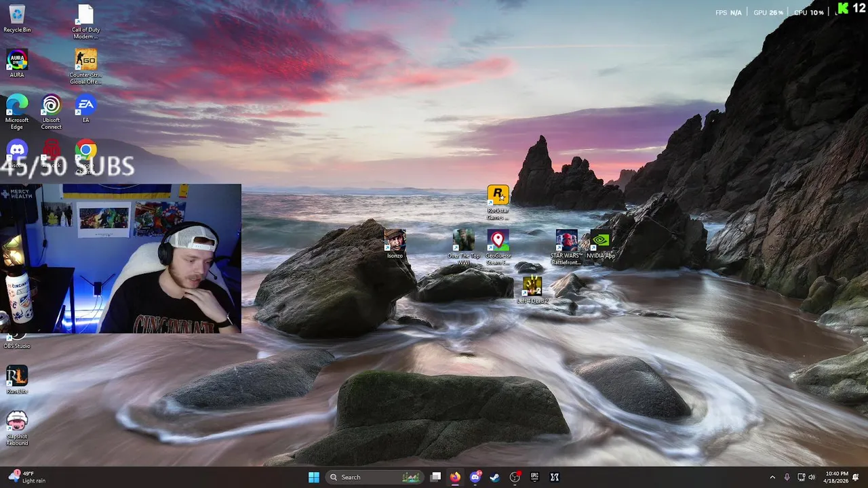Screen dimensions: 868x488
Task: Open Discord from the taskbar
Action: 475,477
